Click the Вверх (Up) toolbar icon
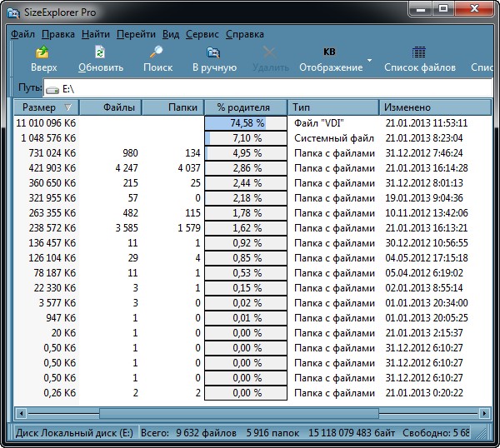 tap(43, 54)
